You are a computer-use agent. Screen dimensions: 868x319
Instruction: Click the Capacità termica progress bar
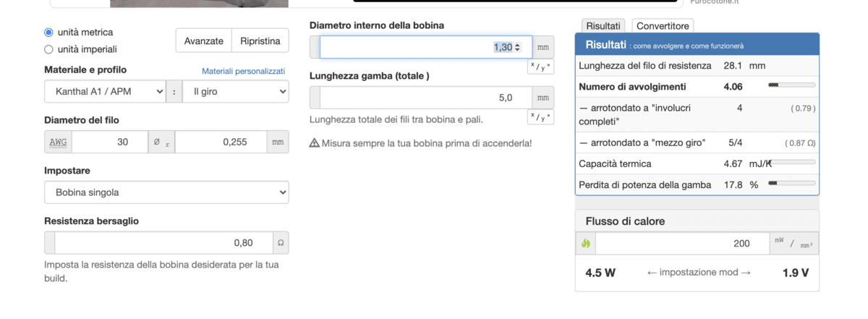coord(791,162)
